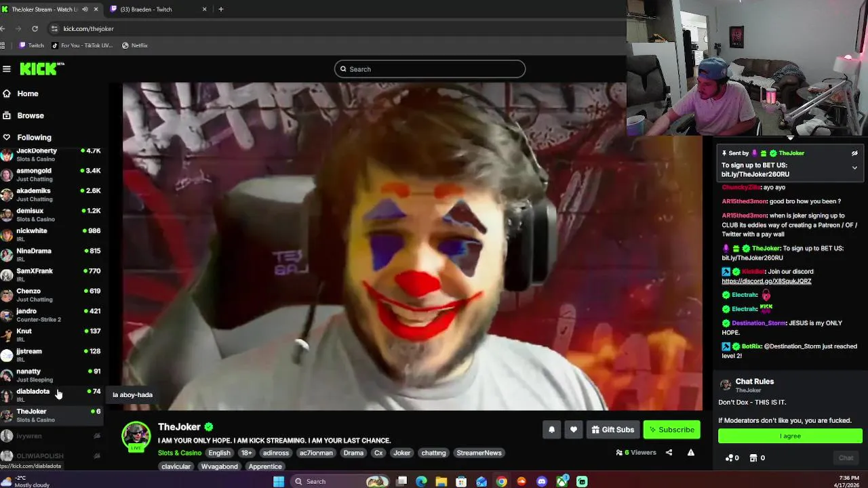
Task: Open Following section in sidebar
Action: point(27,137)
